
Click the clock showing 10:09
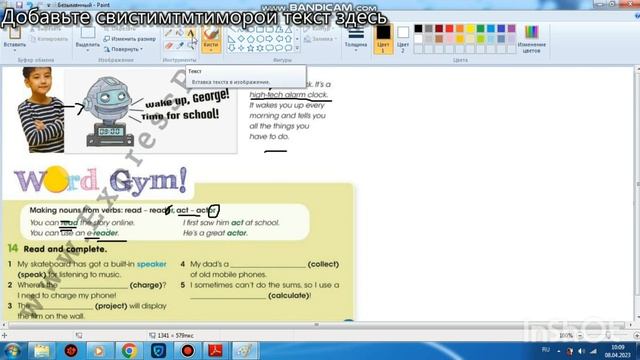click(618, 347)
